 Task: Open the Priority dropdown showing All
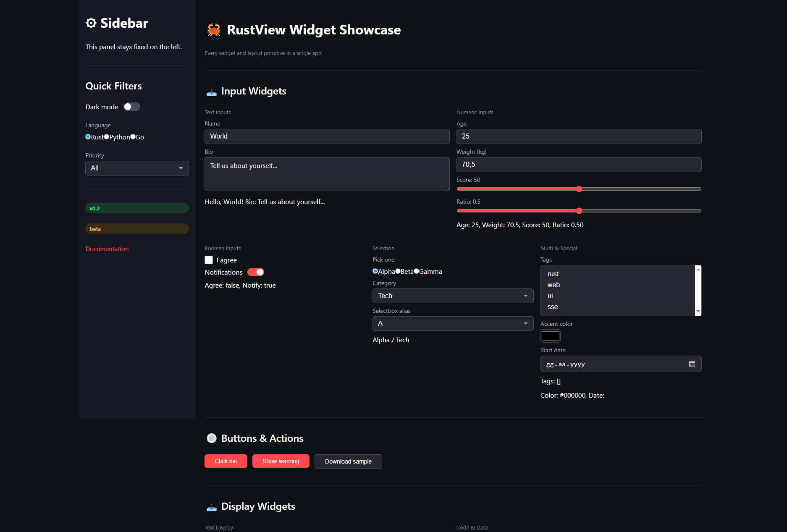137,168
